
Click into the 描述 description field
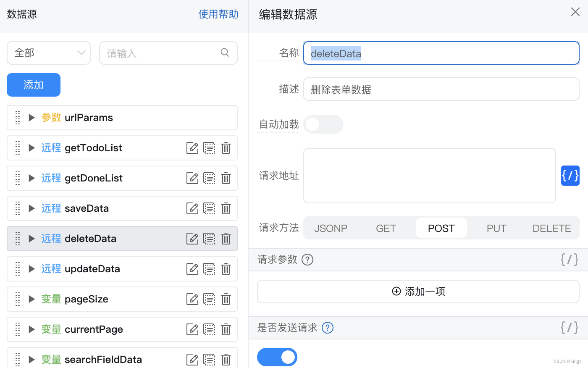(441, 89)
